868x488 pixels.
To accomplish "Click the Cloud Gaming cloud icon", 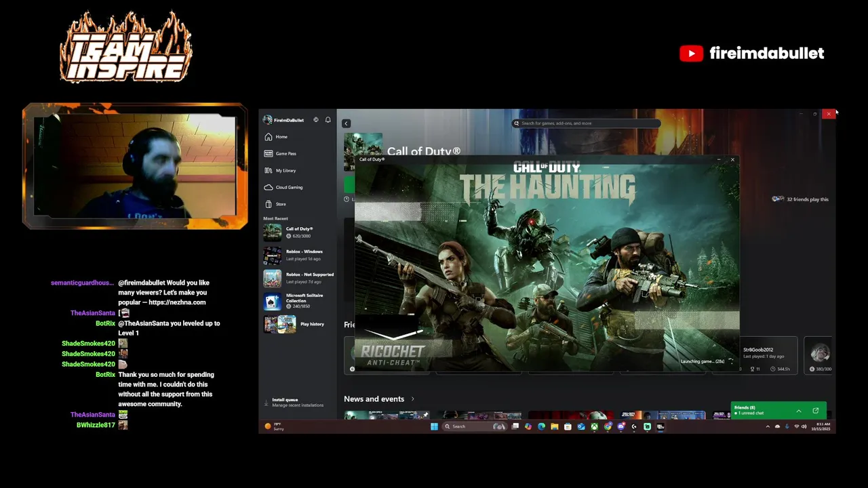I will [269, 187].
